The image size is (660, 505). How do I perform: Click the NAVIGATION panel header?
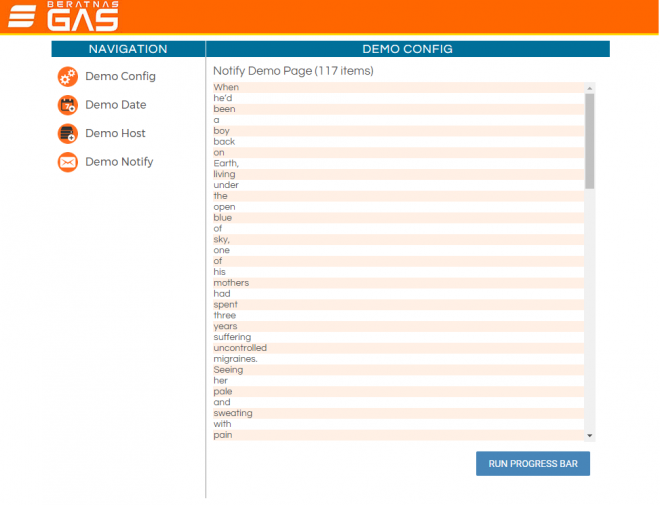[128, 49]
